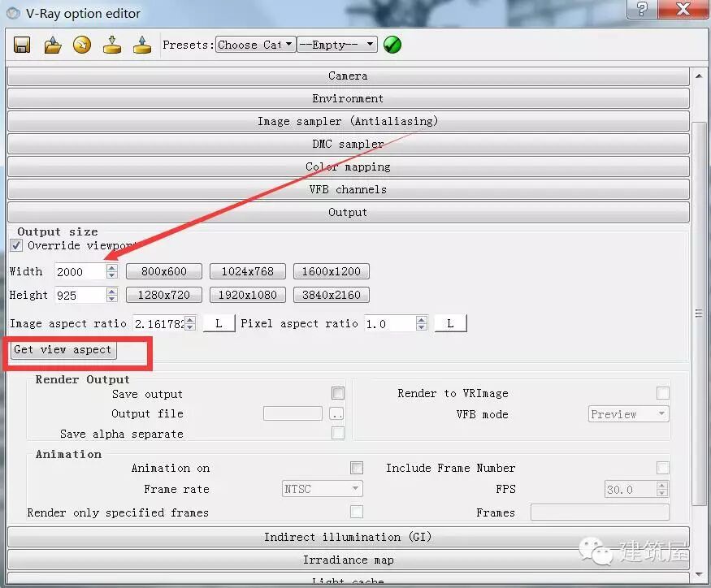Click the scrollbar up arrow
The width and height of the screenshot is (711, 588).
pos(699,76)
